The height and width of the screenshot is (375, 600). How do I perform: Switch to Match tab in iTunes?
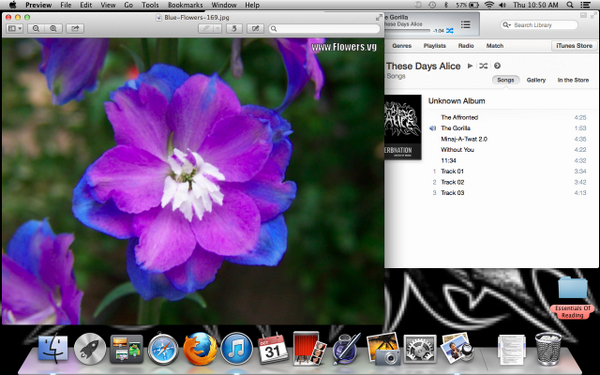coord(495,46)
